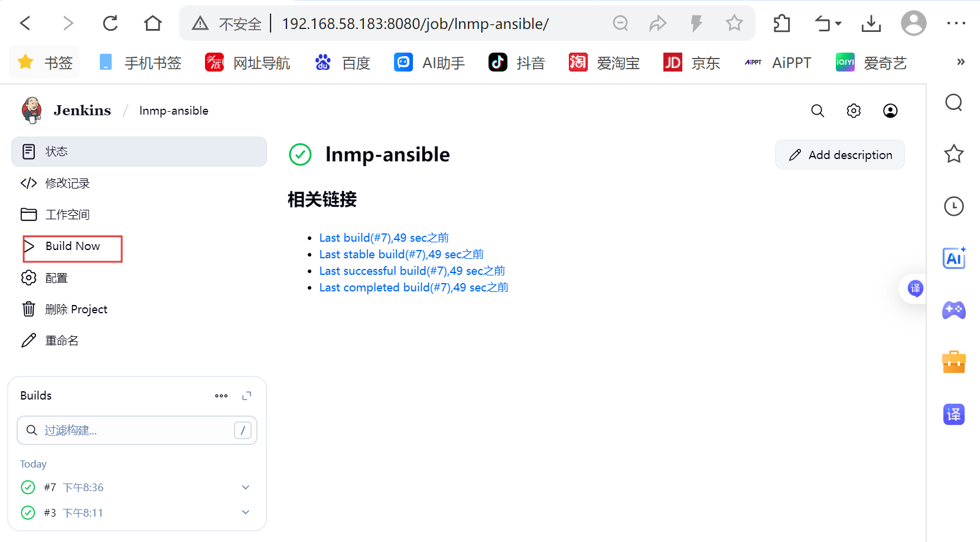Open the sidebar search circle icon
The height and width of the screenshot is (542, 980).
pyautogui.click(x=954, y=102)
